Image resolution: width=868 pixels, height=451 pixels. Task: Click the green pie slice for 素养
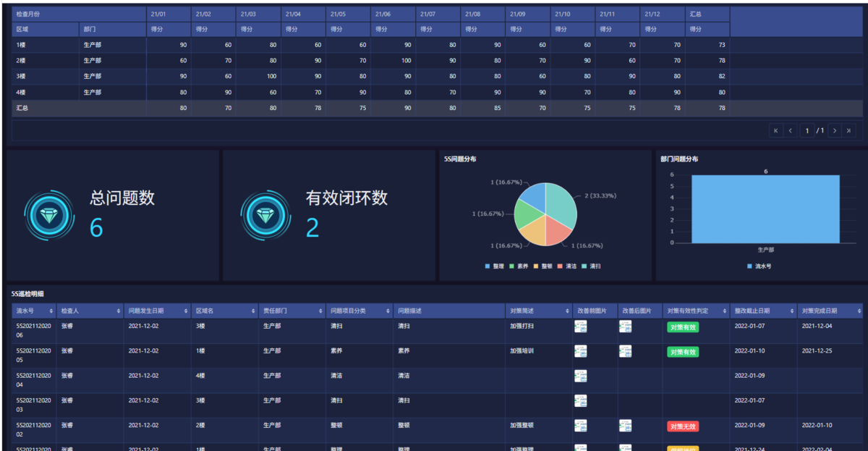pyautogui.click(x=527, y=215)
